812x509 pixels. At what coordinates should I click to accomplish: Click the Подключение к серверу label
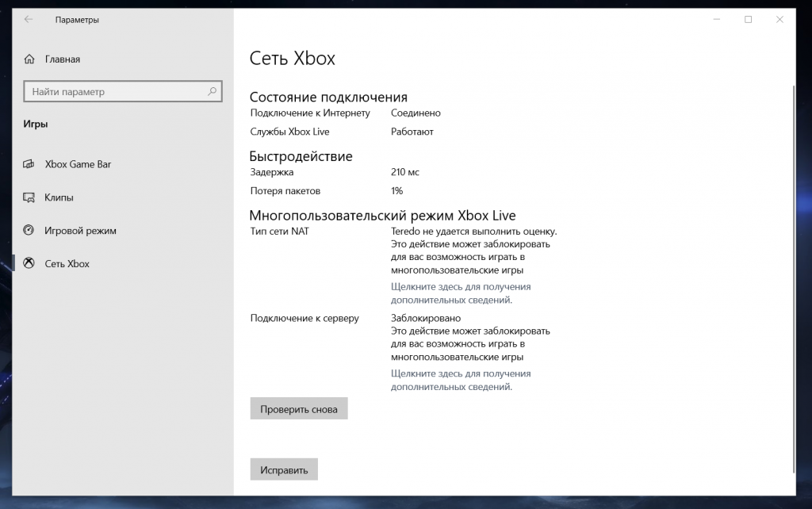pyautogui.click(x=304, y=318)
